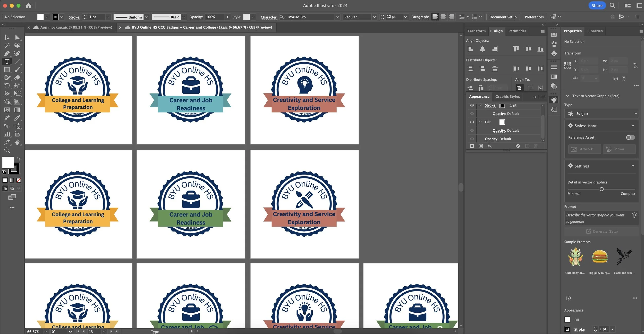This screenshot has height=334, width=644.
Task: Click the Appearance panel Fill color swatch
Action: (502, 122)
